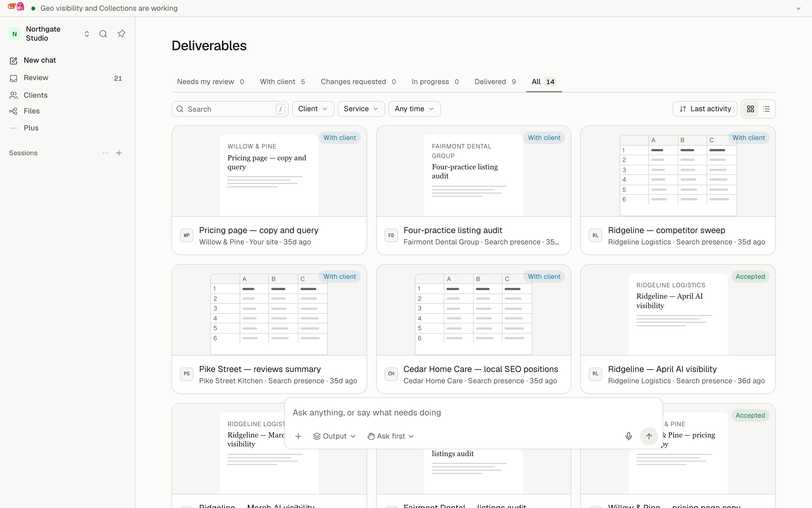Open the Ask first mode dropdown

point(390,436)
